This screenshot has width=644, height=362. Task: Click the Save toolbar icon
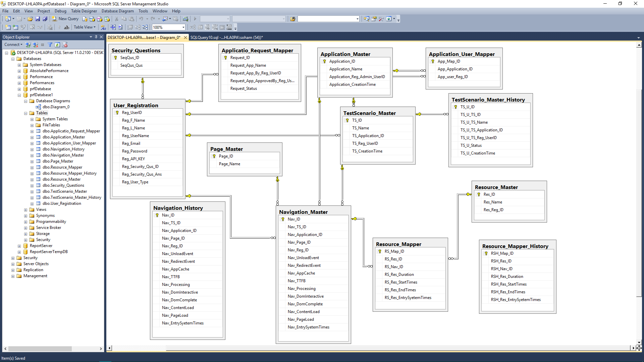38,19
